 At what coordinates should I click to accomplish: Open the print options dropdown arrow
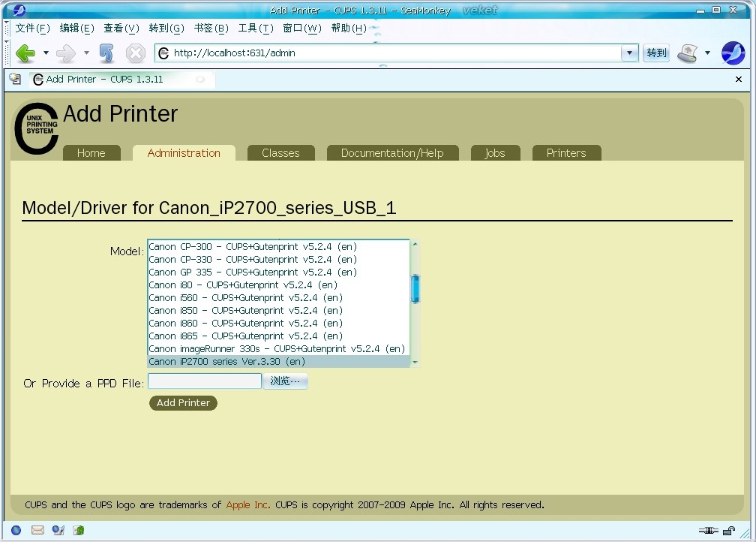coord(707,53)
